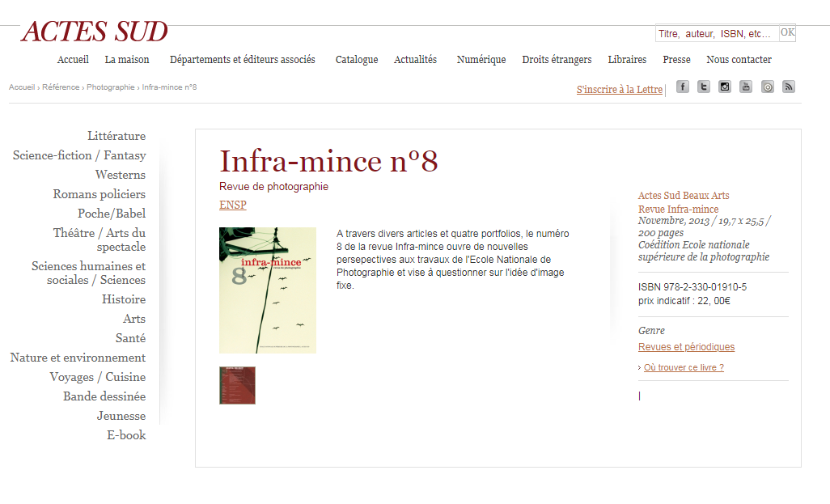Select Théâtre / Arts du spectacle category
Viewport: 830px width, 504px height.
pyautogui.click(x=100, y=239)
